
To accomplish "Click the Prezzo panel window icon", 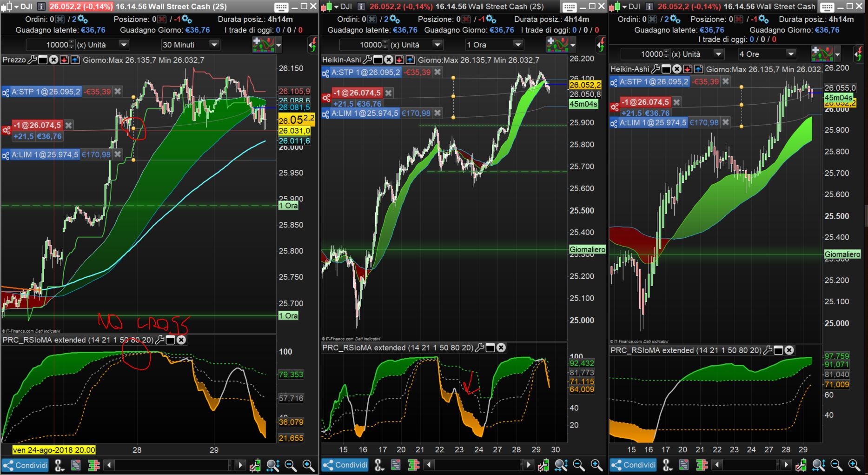I will coord(43,60).
